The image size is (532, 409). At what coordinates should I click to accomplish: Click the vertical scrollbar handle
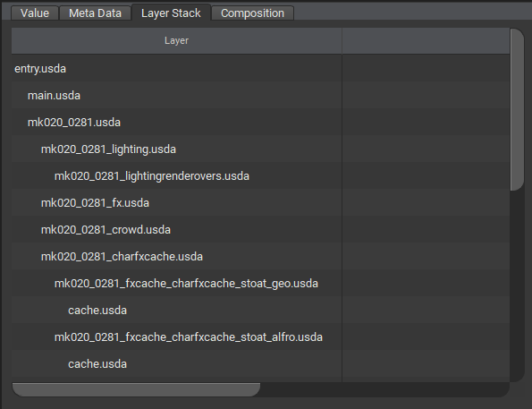(x=517, y=109)
